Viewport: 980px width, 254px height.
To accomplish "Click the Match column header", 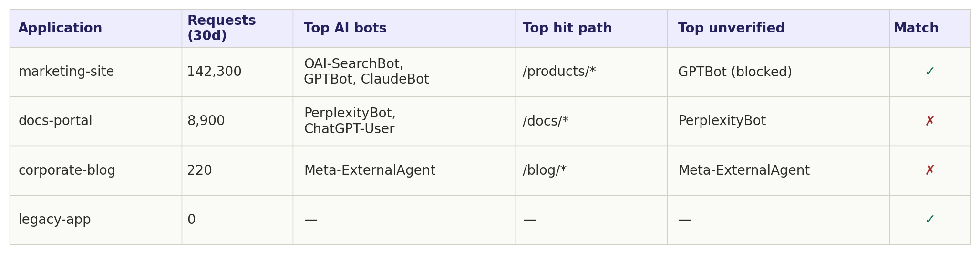I will coord(916,28).
